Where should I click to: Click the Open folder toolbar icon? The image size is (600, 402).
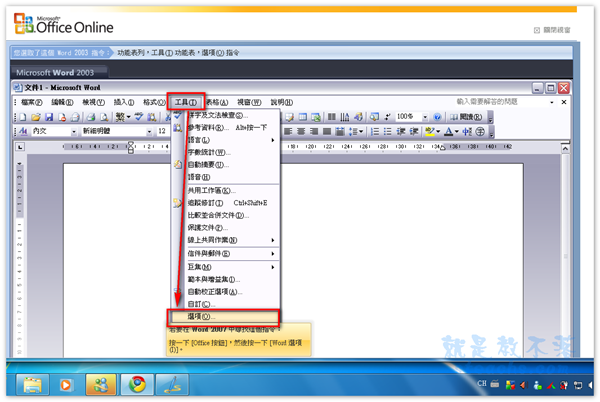36,117
